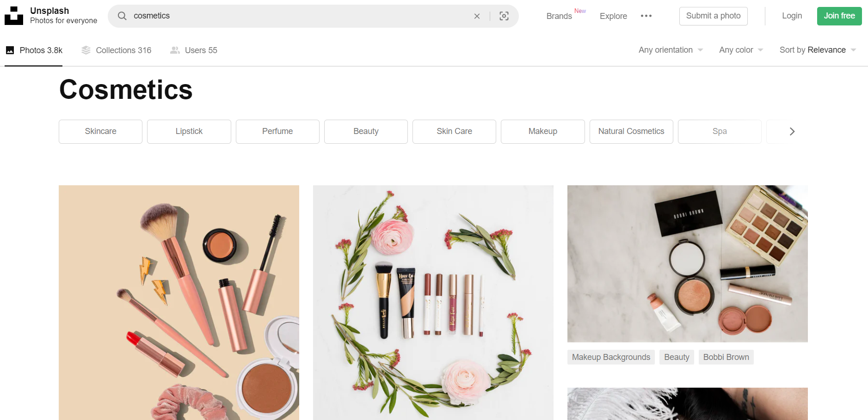Click inside the cosmetics search field
This screenshot has width=868, height=420.
296,16
